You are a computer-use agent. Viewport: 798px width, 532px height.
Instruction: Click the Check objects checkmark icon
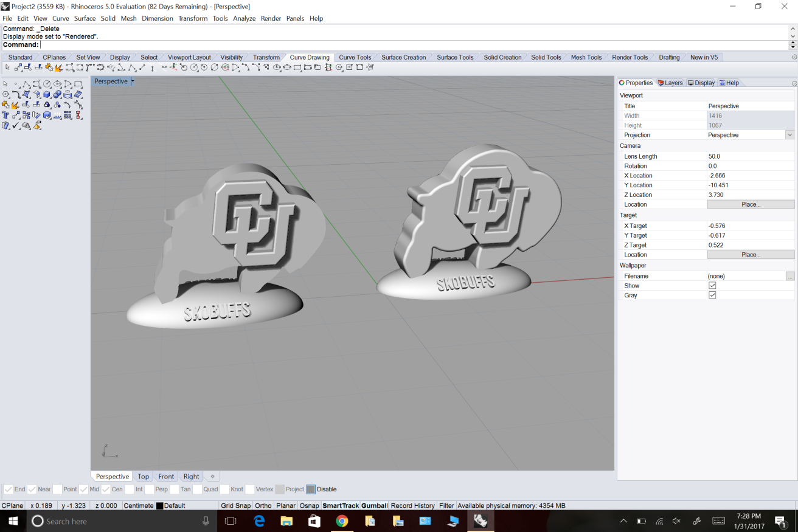pyautogui.click(x=16, y=125)
